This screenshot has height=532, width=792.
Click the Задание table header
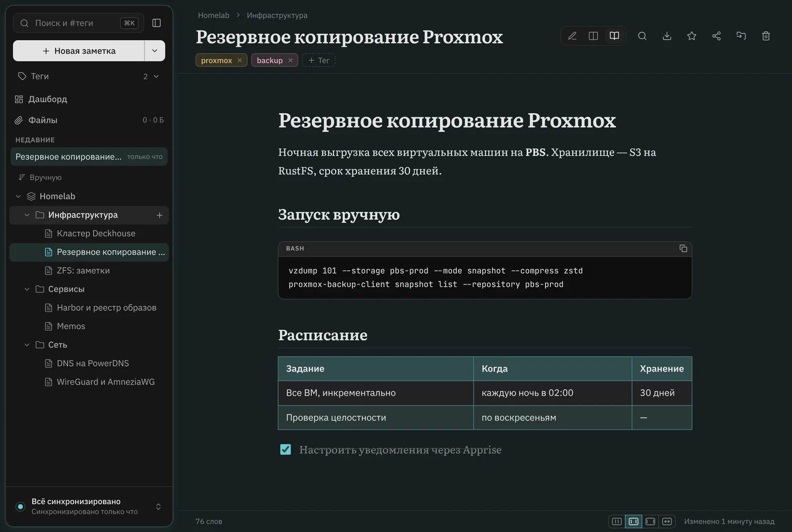pos(376,369)
